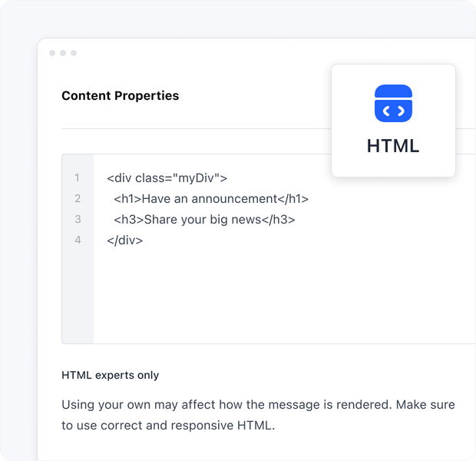The width and height of the screenshot is (476, 461).
Task: Click the middle window control dot
Action: point(63,53)
